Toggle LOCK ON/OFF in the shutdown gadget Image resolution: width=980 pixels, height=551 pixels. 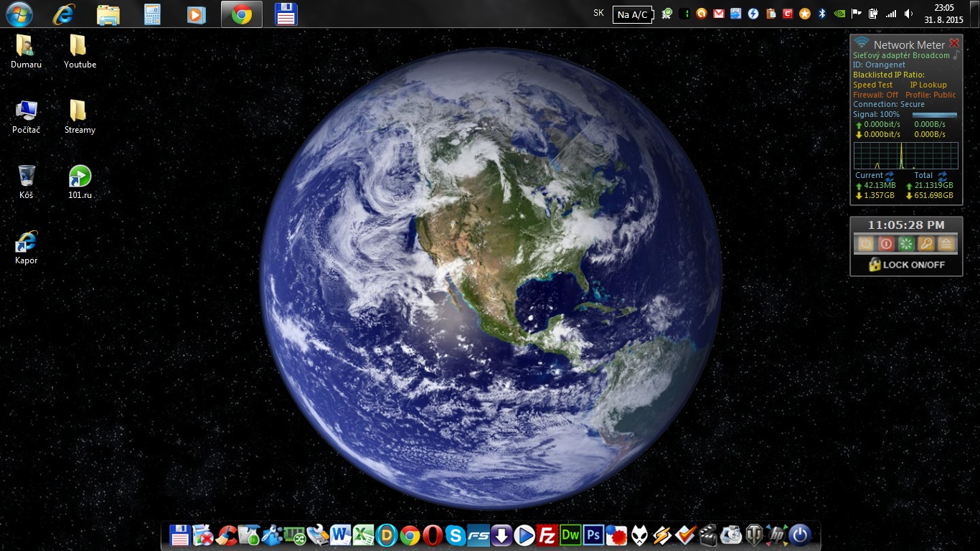[x=906, y=265]
